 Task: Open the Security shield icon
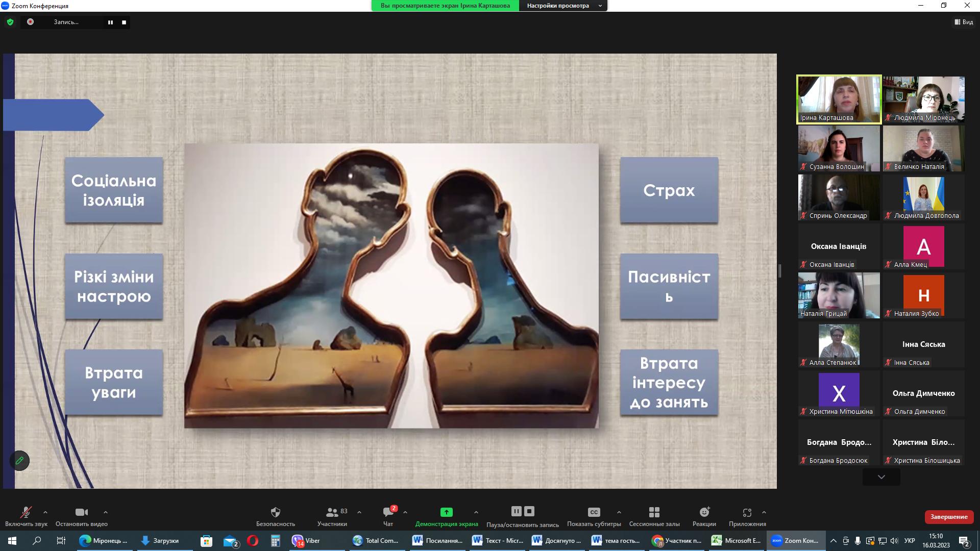[x=275, y=512]
